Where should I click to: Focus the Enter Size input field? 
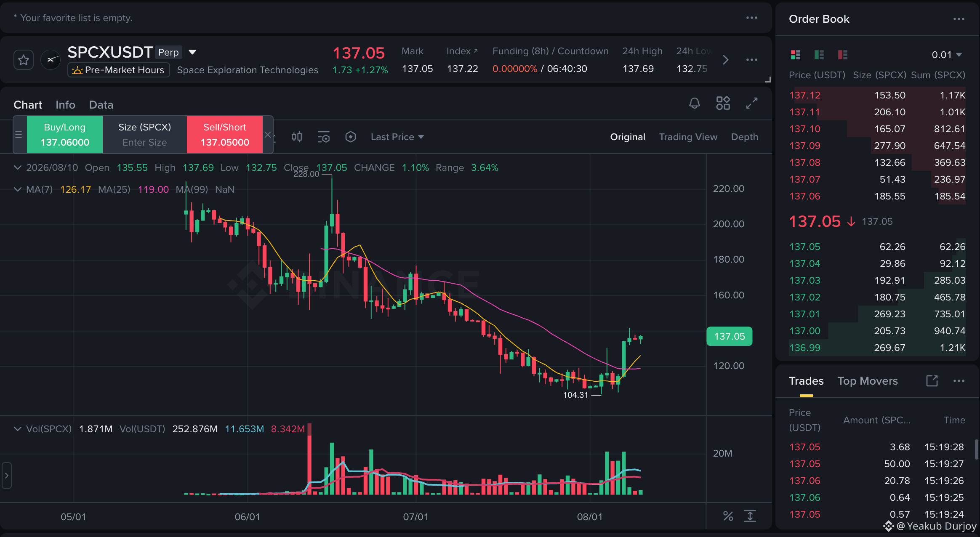(145, 142)
